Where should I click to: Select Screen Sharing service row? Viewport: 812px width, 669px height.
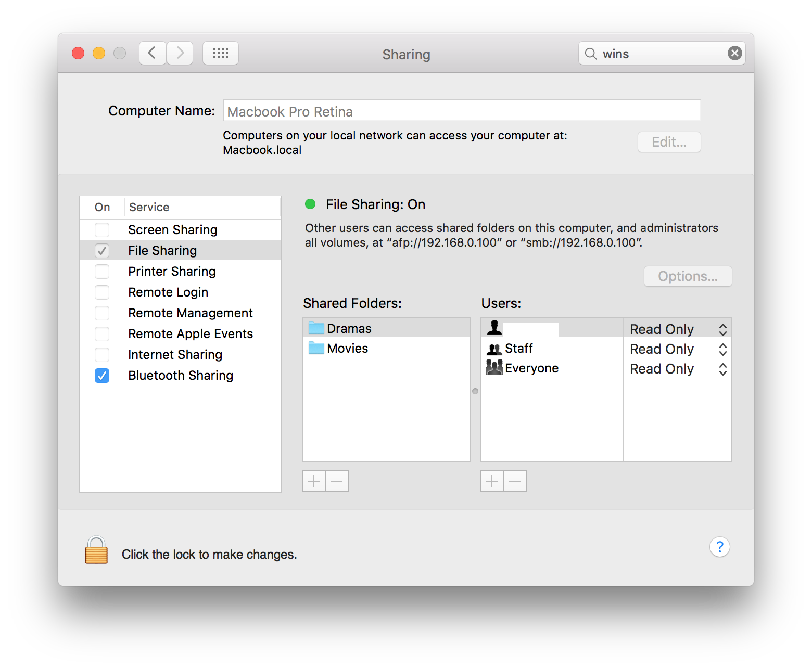(x=181, y=230)
